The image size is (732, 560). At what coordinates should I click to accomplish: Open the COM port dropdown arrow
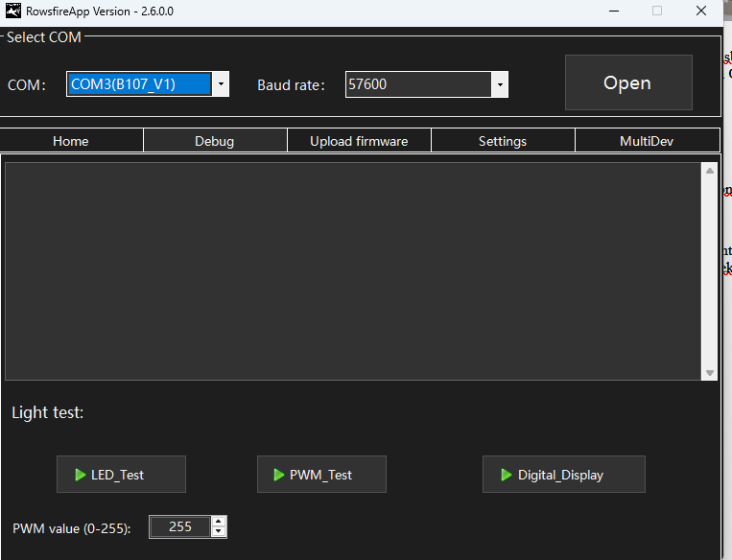click(x=221, y=84)
